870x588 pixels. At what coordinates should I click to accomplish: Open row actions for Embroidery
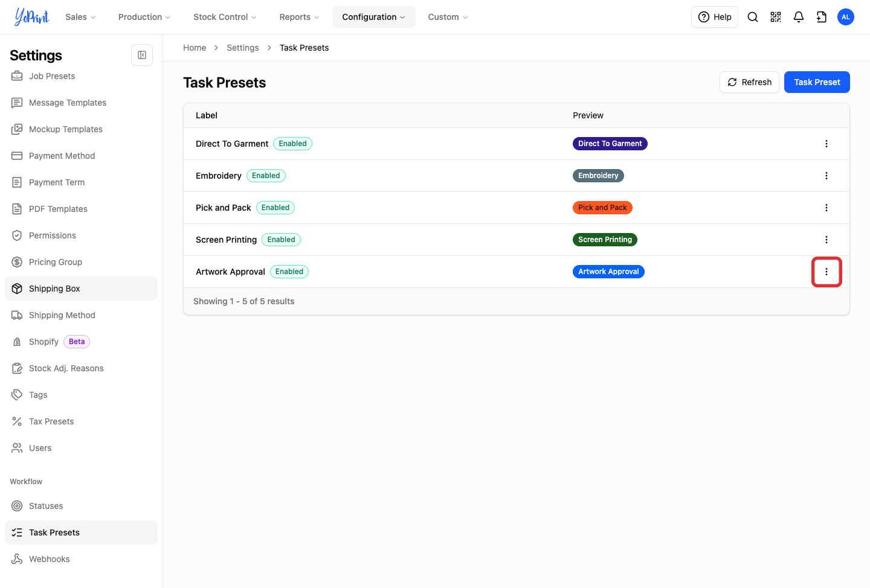pos(826,176)
